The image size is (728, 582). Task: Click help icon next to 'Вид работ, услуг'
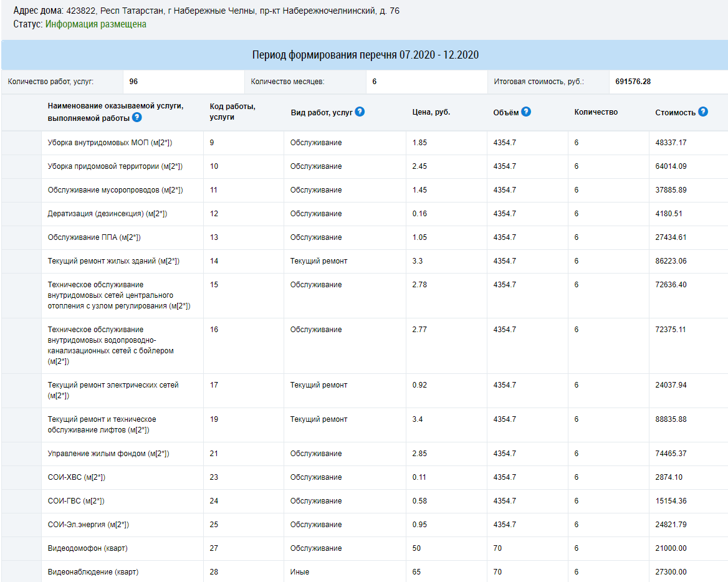click(360, 112)
